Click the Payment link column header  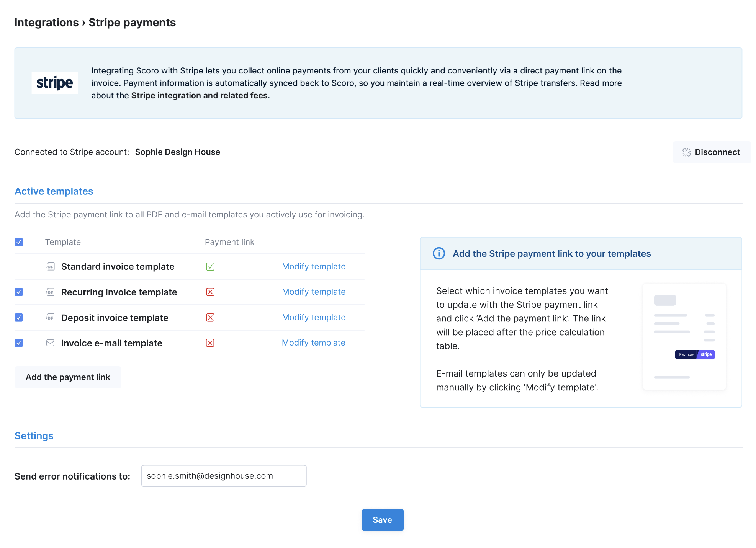point(230,242)
